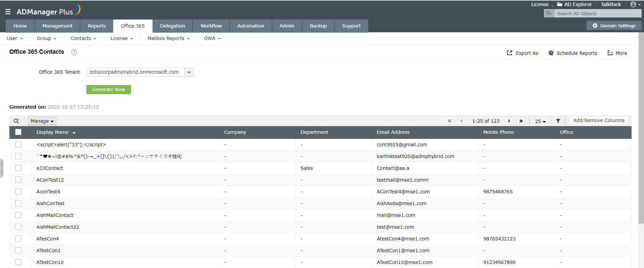Open the User submenu dropdown
Screen dimensions: 644x268
click(15, 38)
